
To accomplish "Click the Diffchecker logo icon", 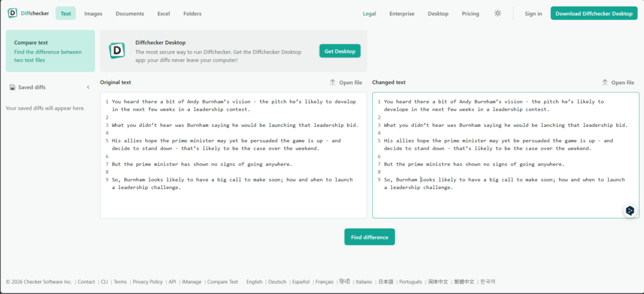I will [13, 13].
